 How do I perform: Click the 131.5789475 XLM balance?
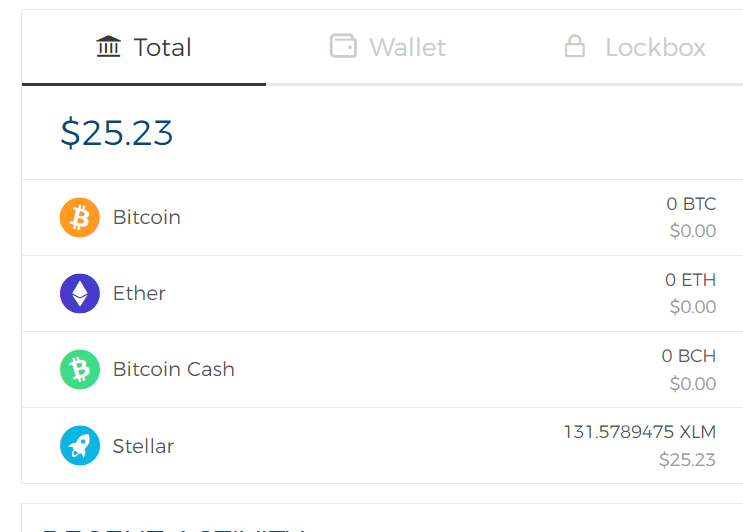click(640, 432)
